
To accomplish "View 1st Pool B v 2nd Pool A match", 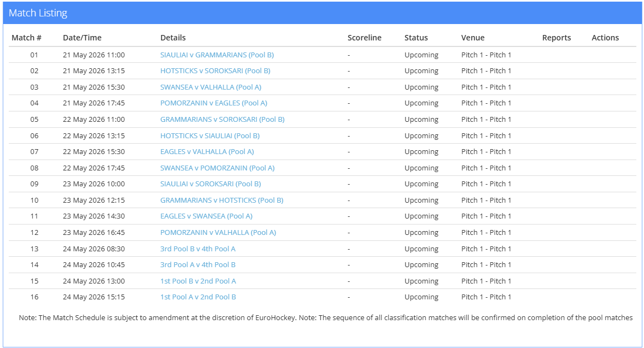I will 198,281.
